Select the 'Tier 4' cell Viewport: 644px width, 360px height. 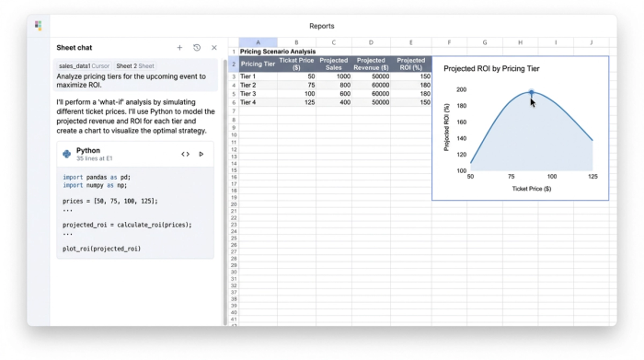pyautogui.click(x=258, y=102)
